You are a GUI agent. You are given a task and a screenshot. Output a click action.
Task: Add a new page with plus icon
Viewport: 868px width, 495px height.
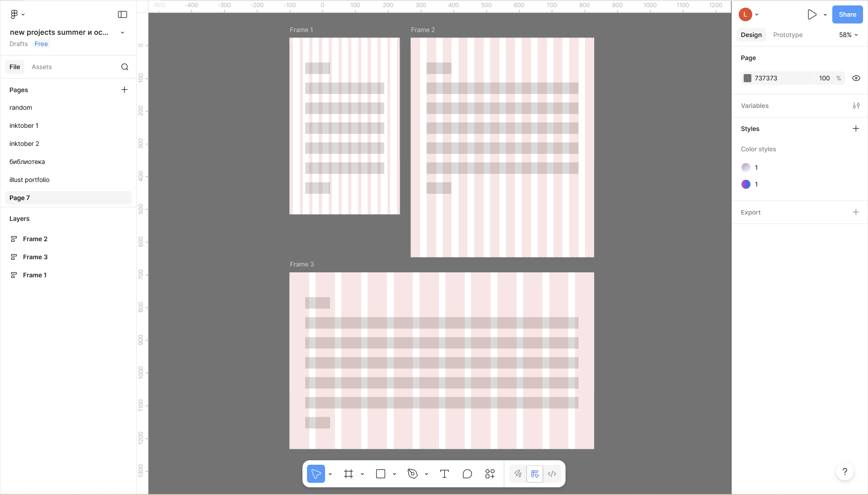click(124, 90)
